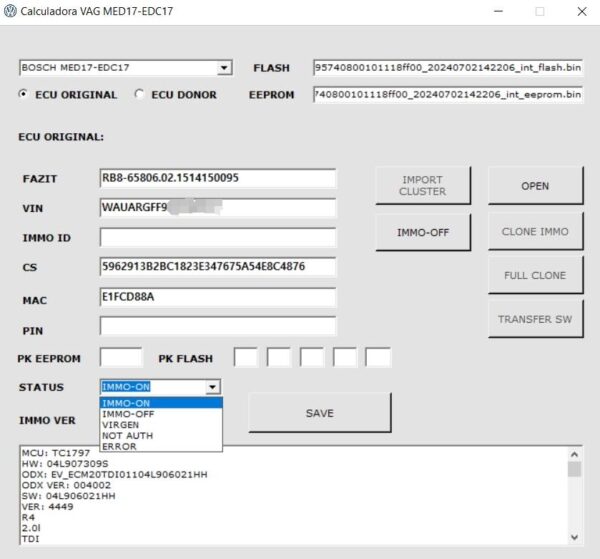Click the 'HW: 04L907309S' log line
Image resolution: width=600 pixels, height=559 pixels.
[x=65, y=464]
